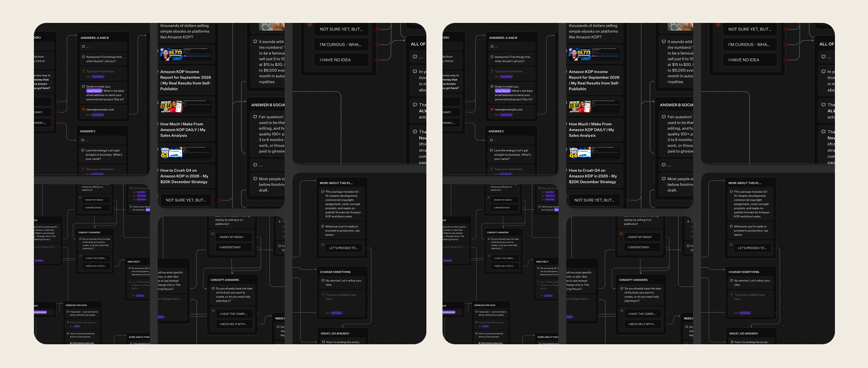Click name@example.com email field in right collage

click(512, 112)
